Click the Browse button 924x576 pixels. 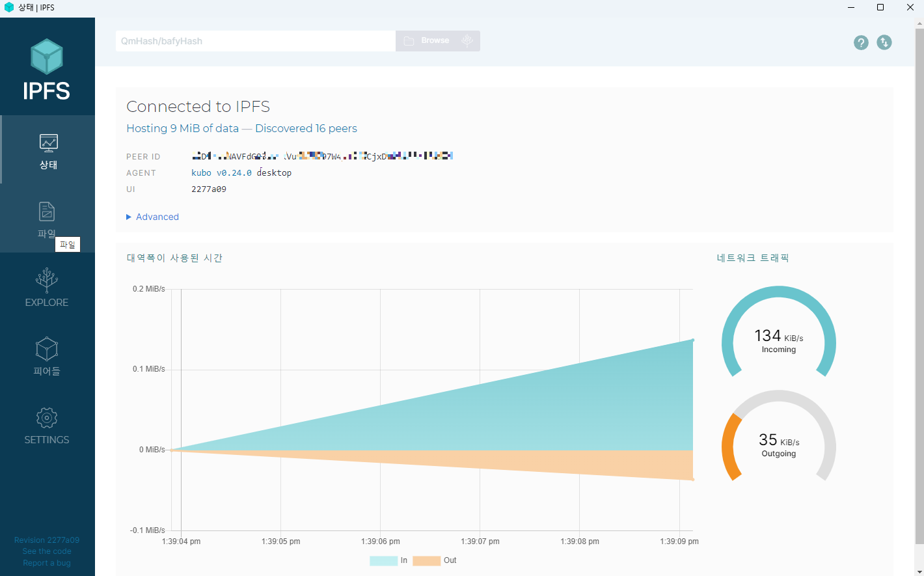pos(426,41)
